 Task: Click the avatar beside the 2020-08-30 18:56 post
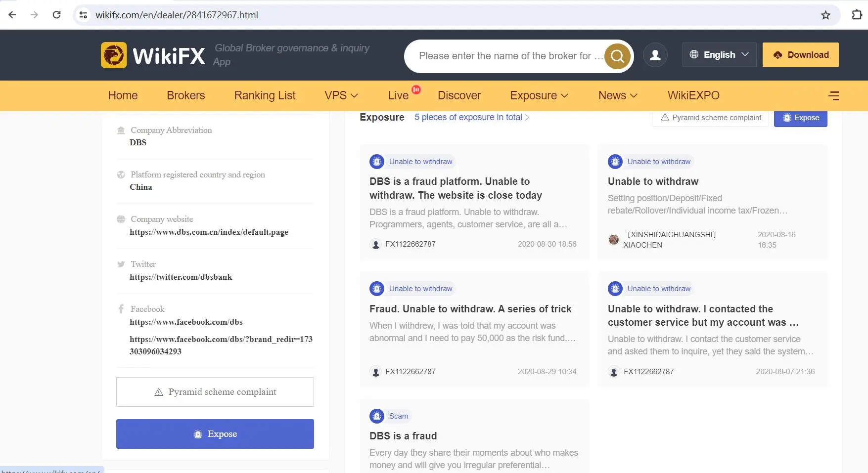376,244
